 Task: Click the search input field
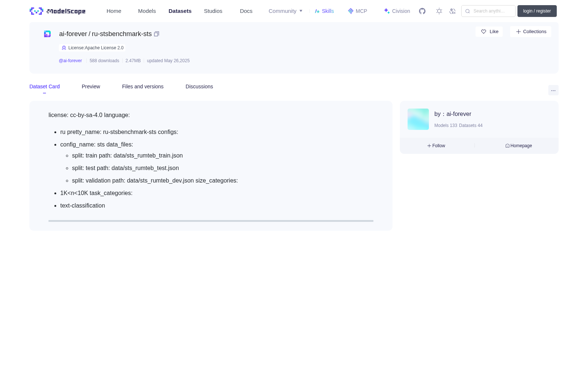pos(488,11)
